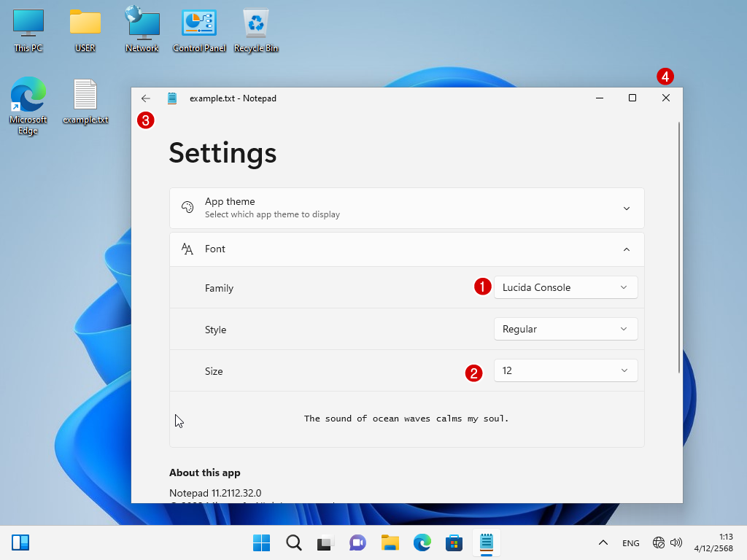The height and width of the screenshot is (560, 747).
Task: Go back using the Notepad back arrow
Action: pos(146,98)
